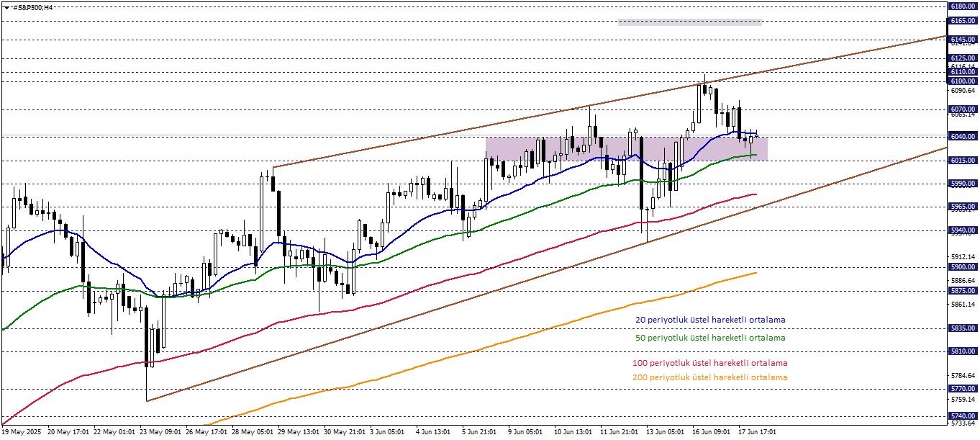The image size is (980, 440).
Task: Click the 6070.00 price level label
Action: coord(963,109)
